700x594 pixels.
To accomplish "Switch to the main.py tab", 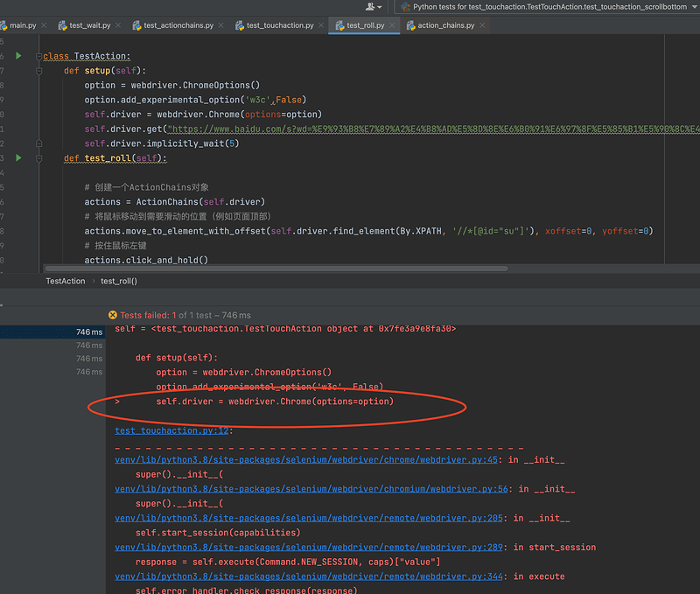I will point(23,25).
